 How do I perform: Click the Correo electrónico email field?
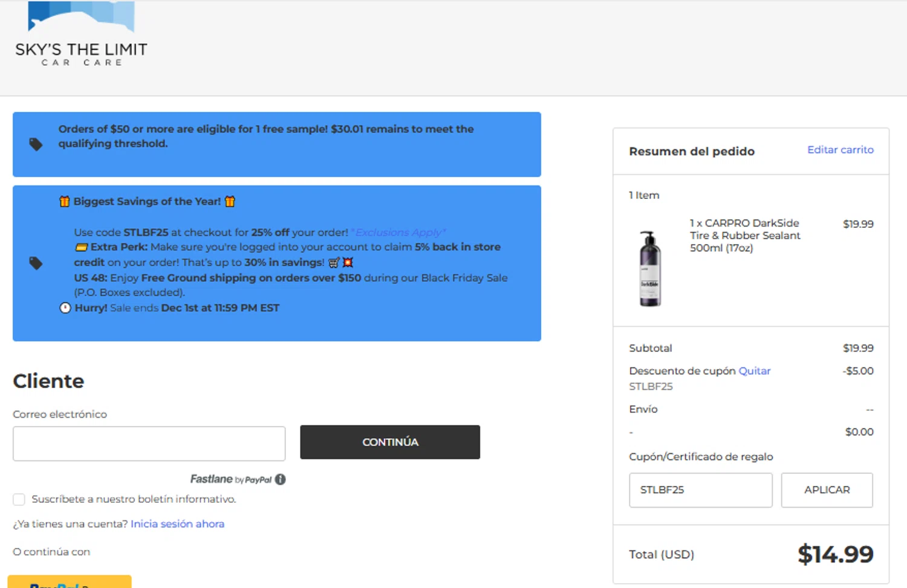[149, 444]
